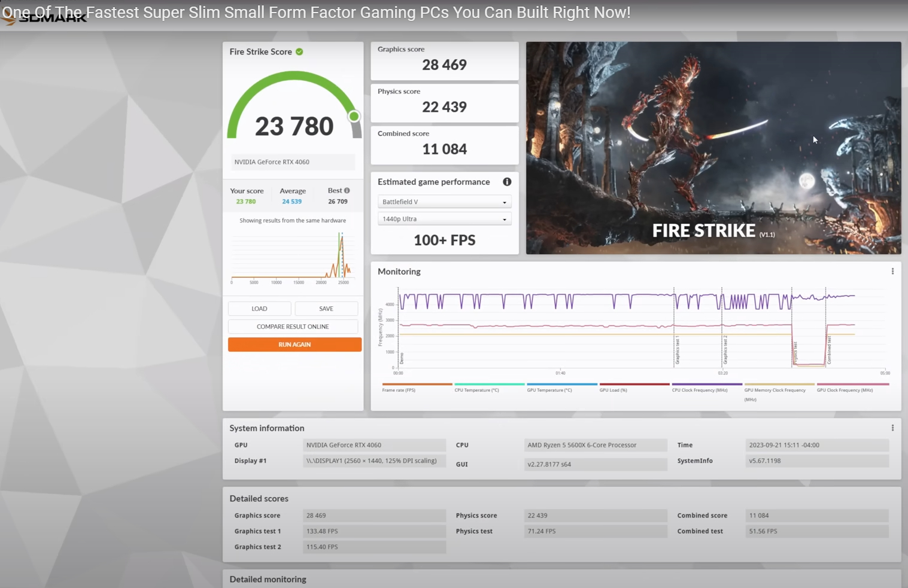Click the Combined score card showing 11 084

[445, 145]
